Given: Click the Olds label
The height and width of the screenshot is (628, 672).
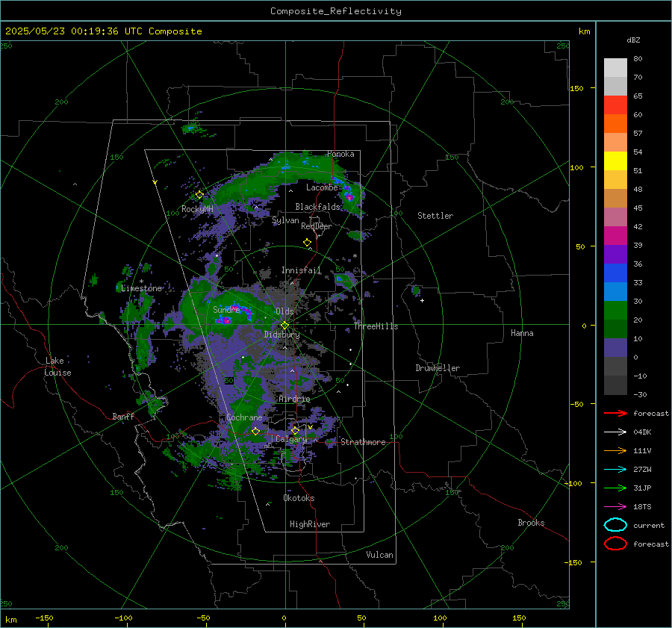Looking at the screenshot, I should click(x=284, y=311).
